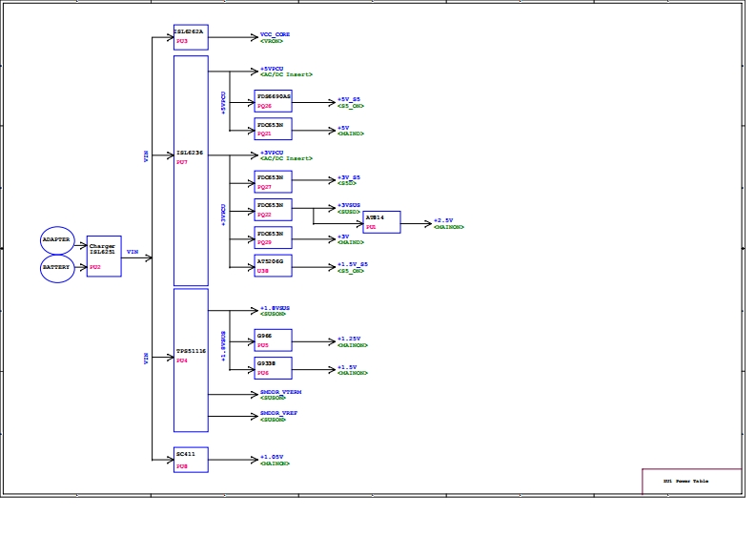Viewport: 756px width, 535px height.
Task: Click the VCC_CORE net label
Action: coord(275,34)
